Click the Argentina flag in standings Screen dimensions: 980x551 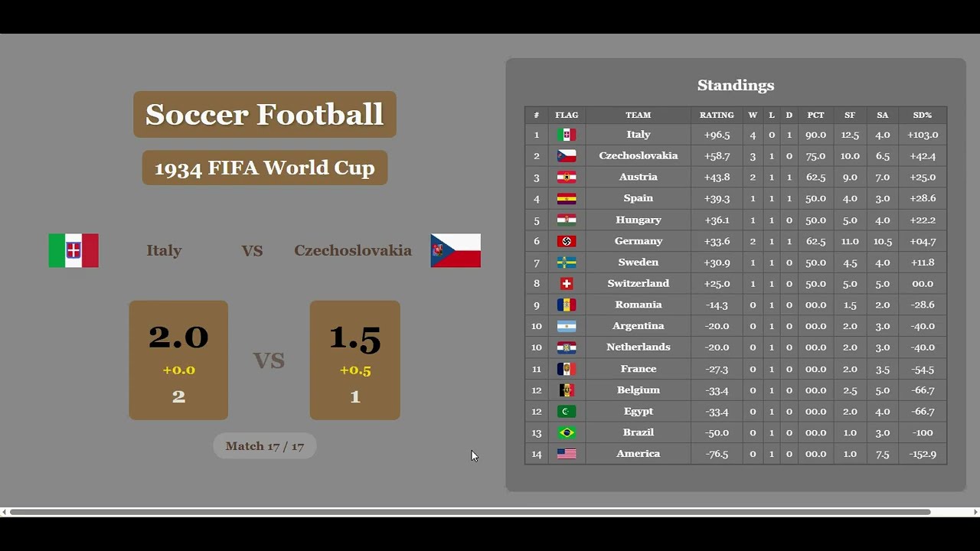click(567, 326)
